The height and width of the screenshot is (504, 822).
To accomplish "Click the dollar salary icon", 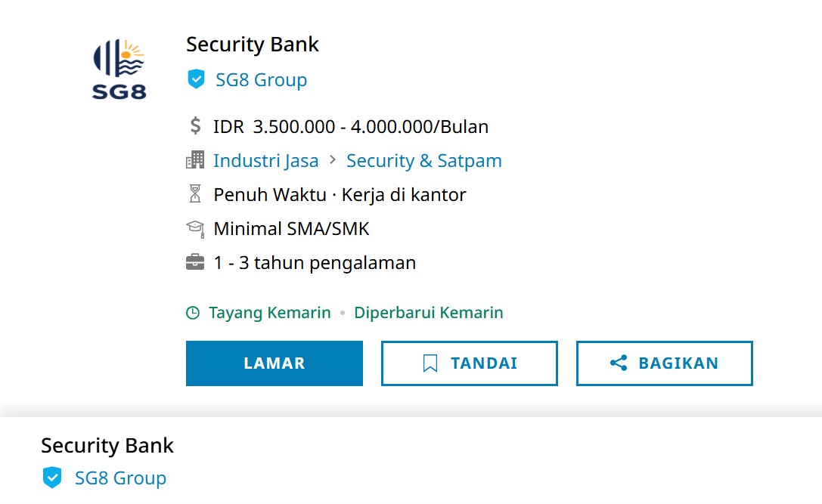I will (195, 125).
